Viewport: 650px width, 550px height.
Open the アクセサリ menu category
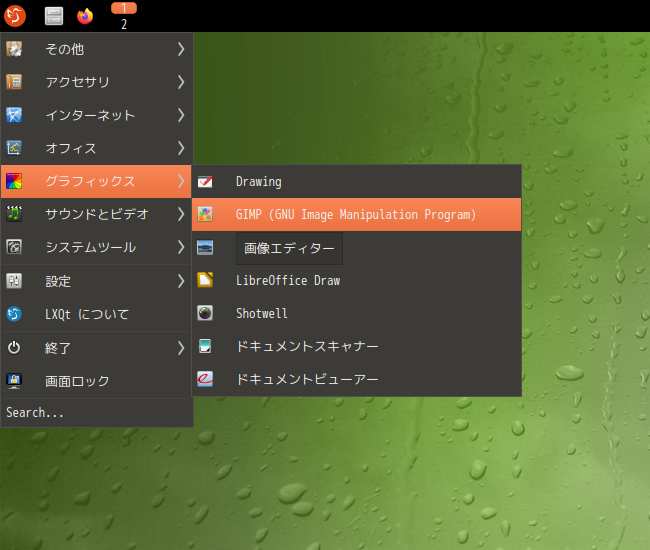(x=96, y=82)
